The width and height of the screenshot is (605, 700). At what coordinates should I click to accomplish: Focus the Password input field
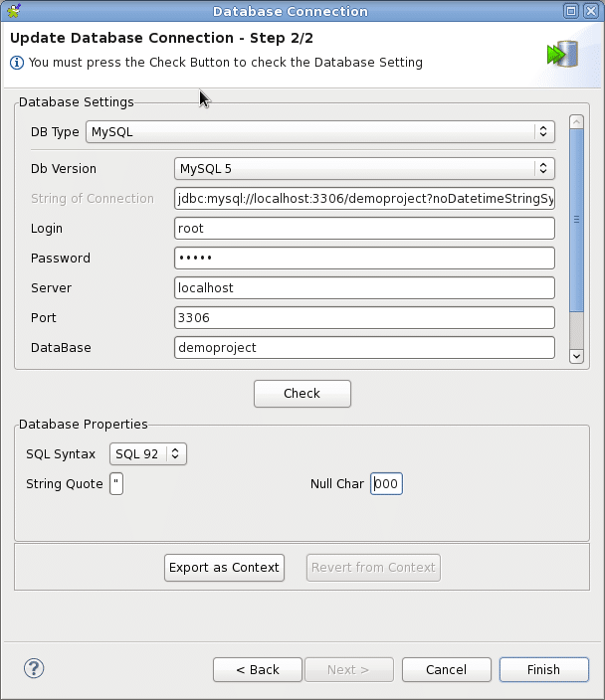tap(363, 258)
